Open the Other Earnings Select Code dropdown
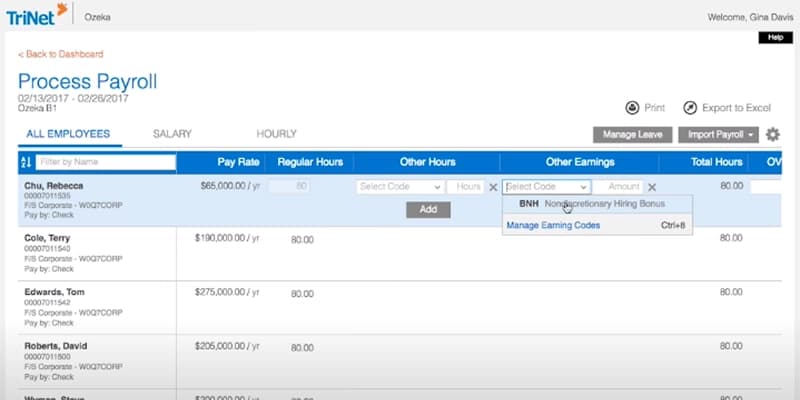Image resolution: width=800 pixels, height=400 pixels. point(546,187)
